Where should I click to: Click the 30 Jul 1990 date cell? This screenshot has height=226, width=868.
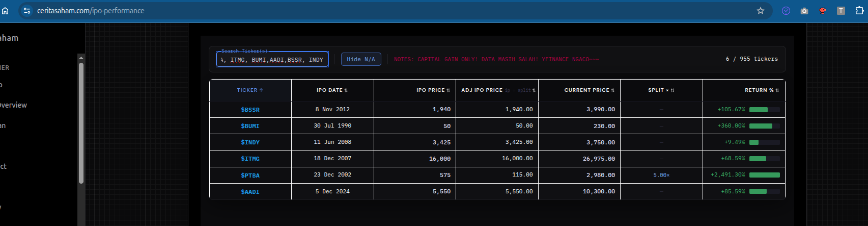(x=332, y=125)
